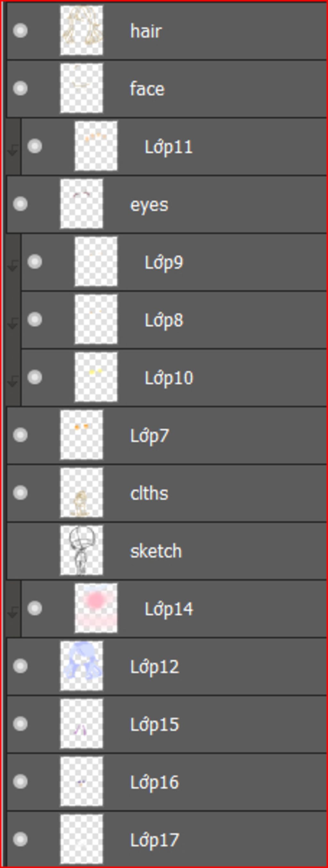Image resolution: width=328 pixels, height=868 pixels.
Task: Hide the Lớp7 layer
Action: (x=20, y=435)
